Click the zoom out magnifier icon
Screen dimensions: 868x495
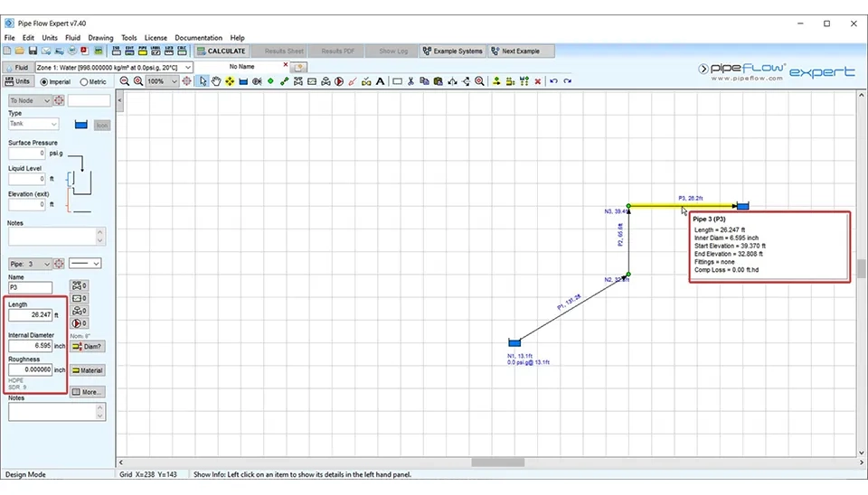tap(125, 81)
